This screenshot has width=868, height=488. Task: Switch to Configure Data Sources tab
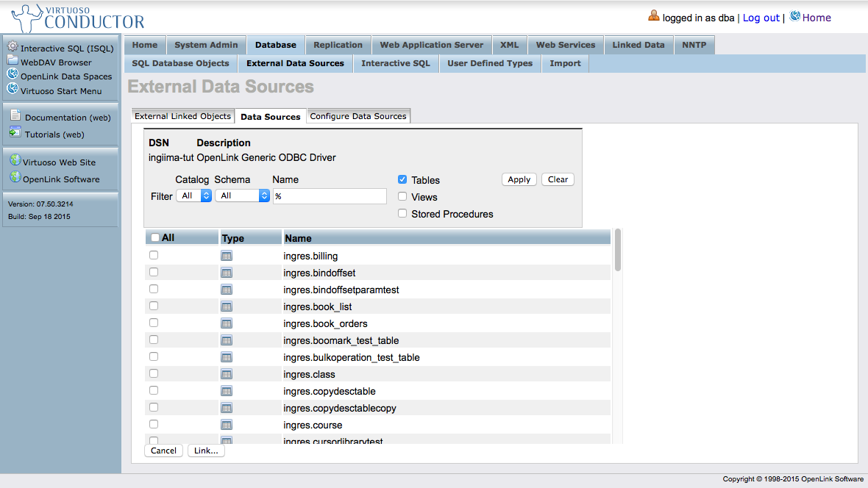pyautogui.click(x=358, y=116)
